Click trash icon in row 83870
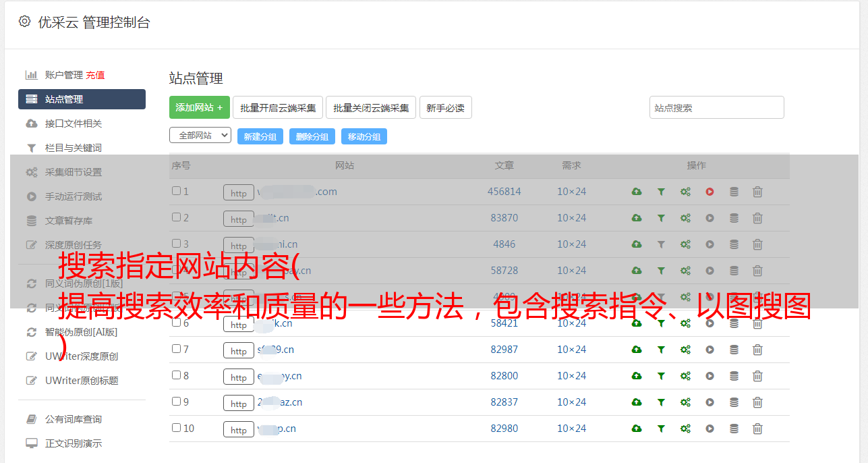The height and width of the screenshot is (463, 868). click(x=757, y=218)
